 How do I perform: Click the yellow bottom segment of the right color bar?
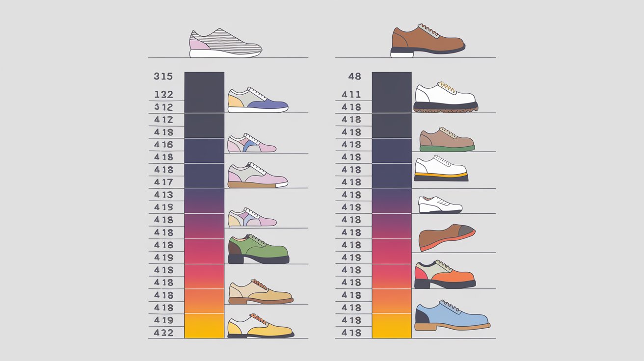click(392, 326)
